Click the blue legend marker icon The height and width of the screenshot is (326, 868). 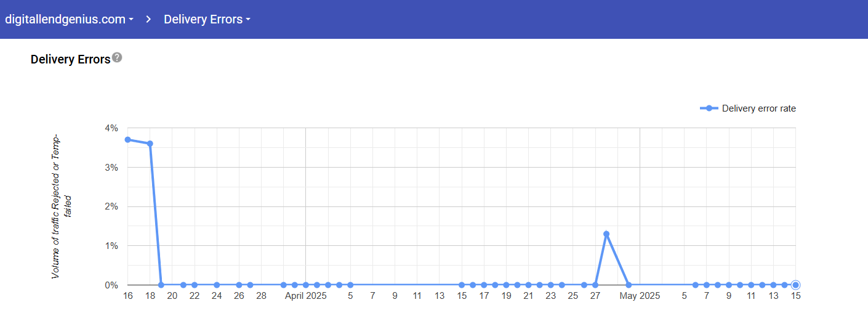tap(709, 108)
